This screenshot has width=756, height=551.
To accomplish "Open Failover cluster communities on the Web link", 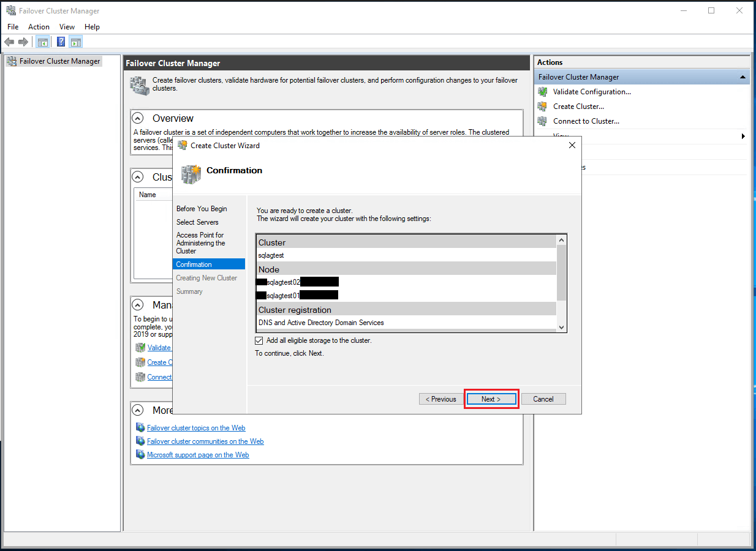I will click(x=205, y=441).
